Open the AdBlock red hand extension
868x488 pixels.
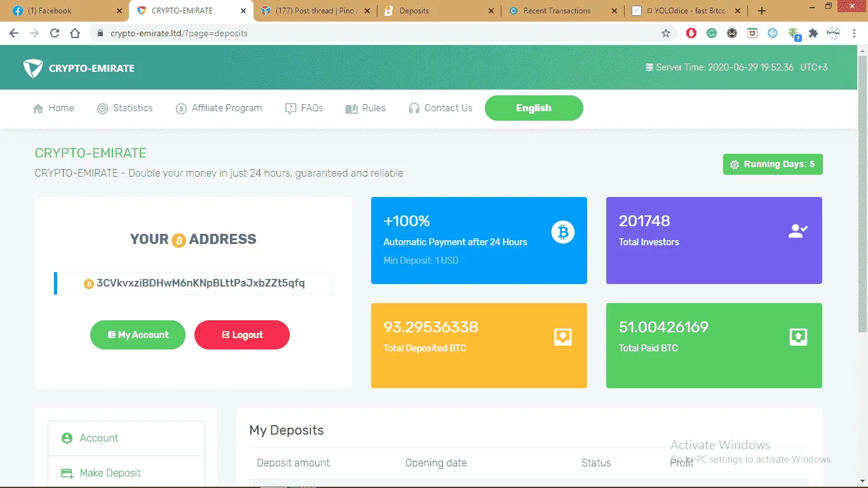click(691, 33)
